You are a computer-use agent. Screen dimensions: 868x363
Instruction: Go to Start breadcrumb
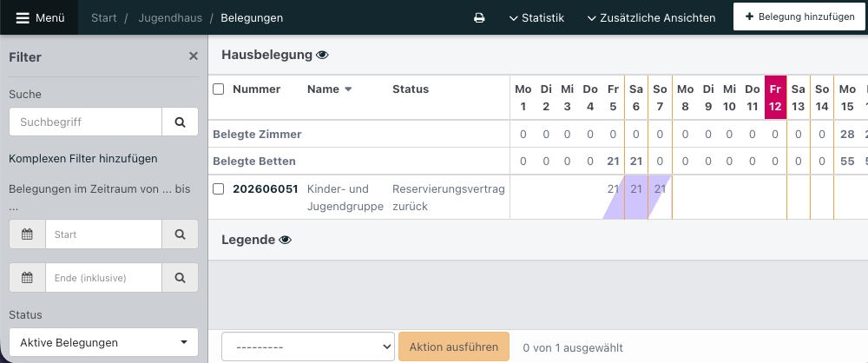[104, 17]
